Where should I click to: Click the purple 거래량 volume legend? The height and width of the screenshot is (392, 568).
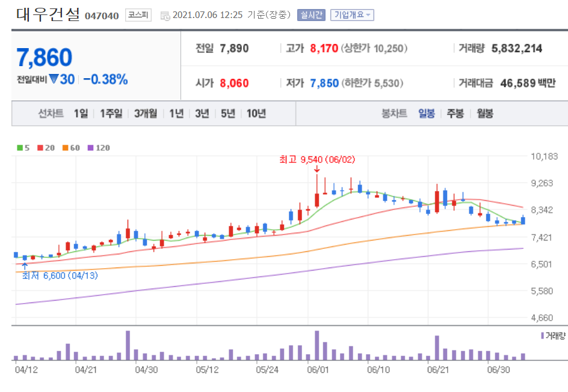(553, 336)
